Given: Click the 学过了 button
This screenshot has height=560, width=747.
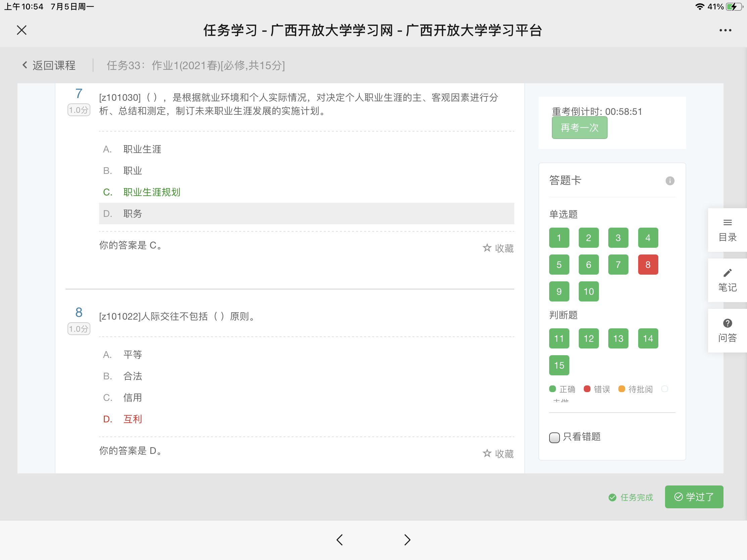Looking at the screenshot, I should point(694,497).
